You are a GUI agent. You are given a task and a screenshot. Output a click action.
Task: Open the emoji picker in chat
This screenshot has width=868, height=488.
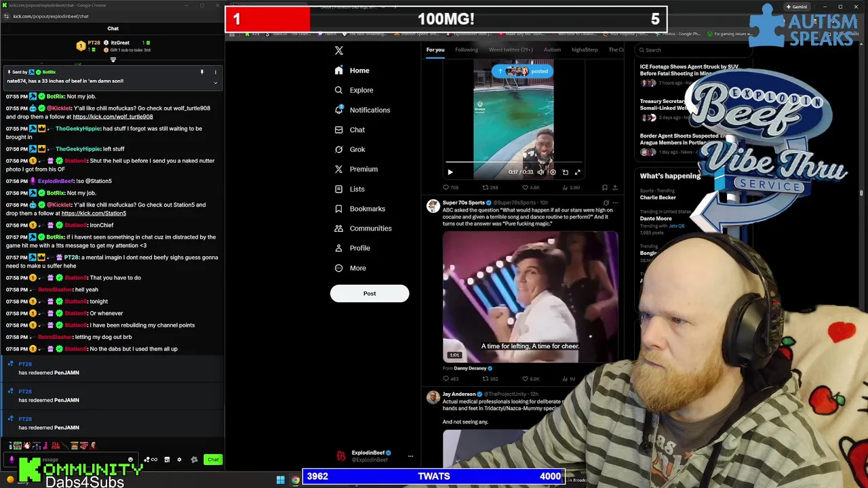point(130,460)
